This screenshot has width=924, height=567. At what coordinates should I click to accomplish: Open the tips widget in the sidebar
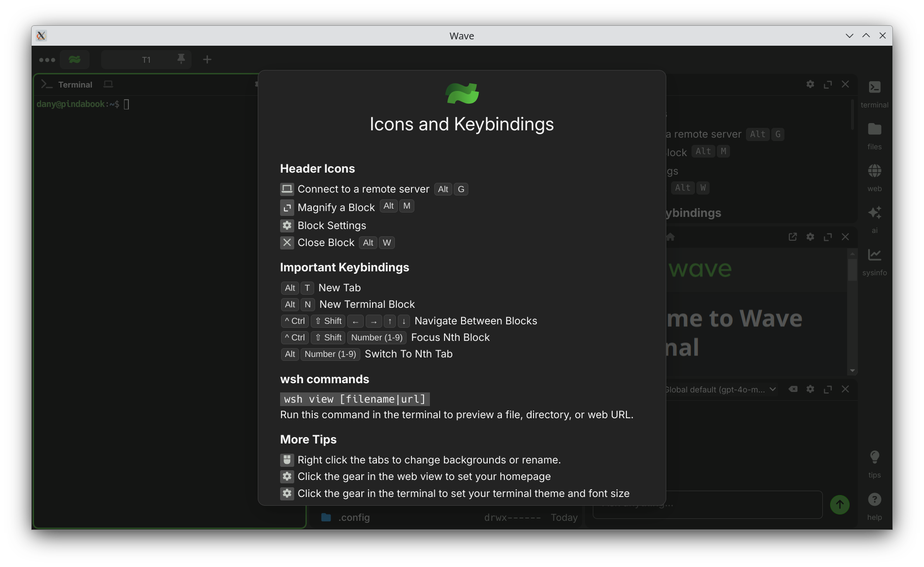pos(874,464)
